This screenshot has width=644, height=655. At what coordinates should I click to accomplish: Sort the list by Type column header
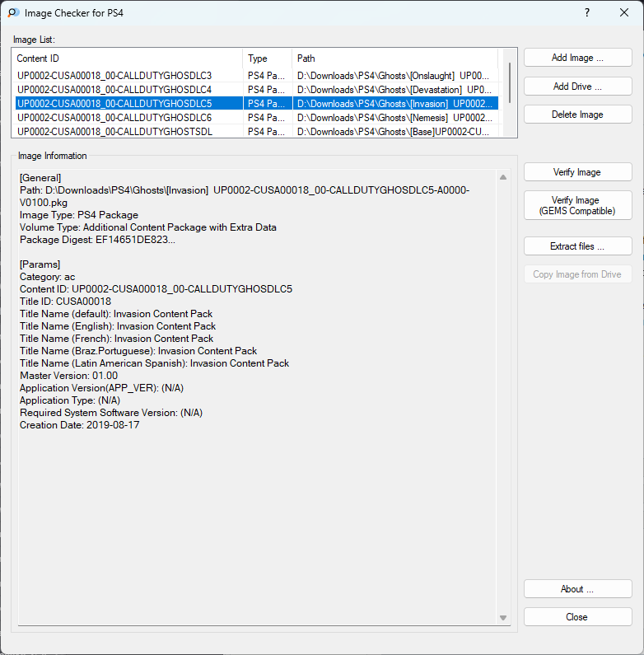(268, 58)
